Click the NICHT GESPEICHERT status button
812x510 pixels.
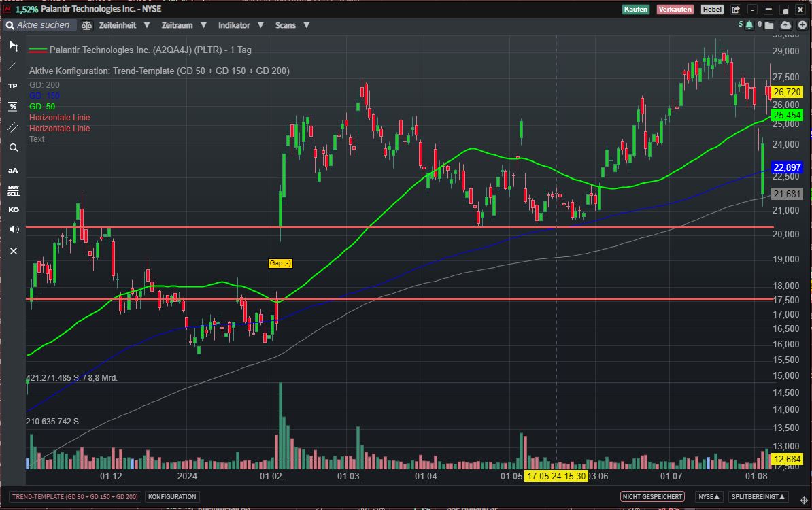652,496
